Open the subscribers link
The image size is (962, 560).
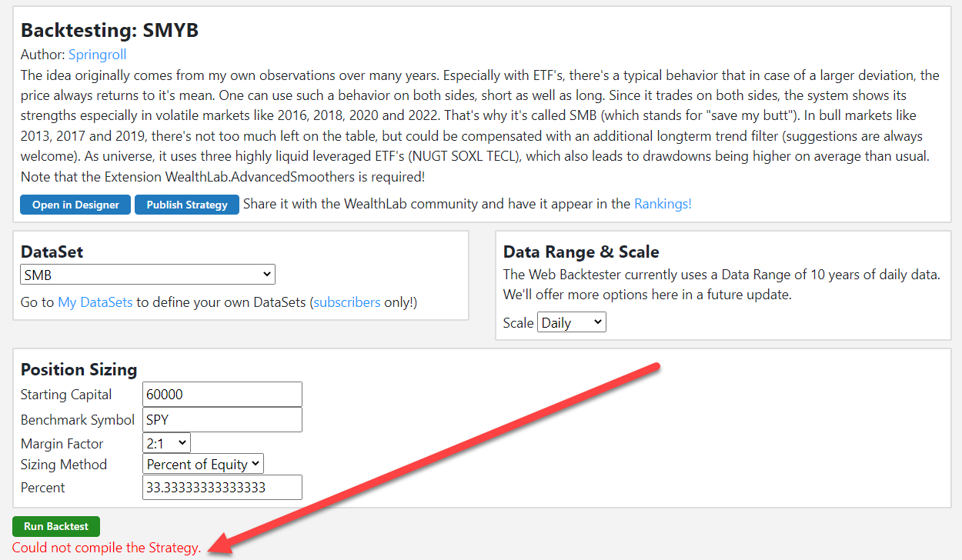tap(346, 302)
